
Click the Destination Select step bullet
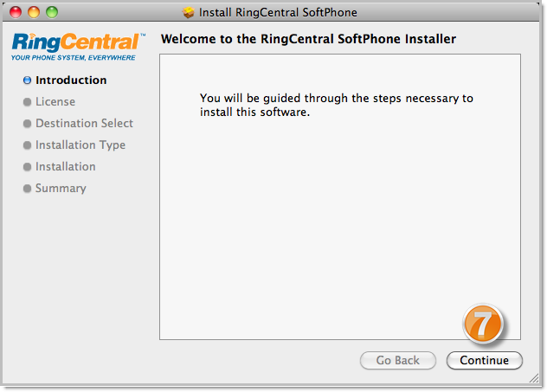pyautogui.click(x=27, y=124)
